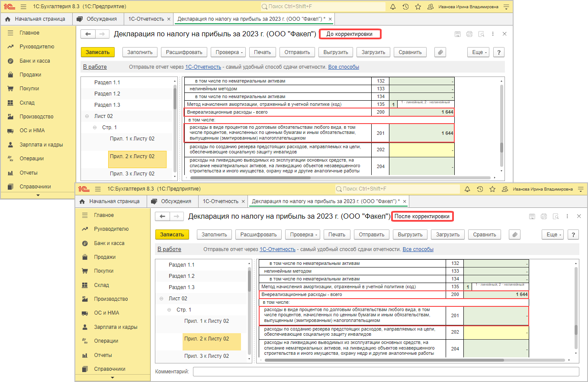Collapse the 'Лист 02' node in the 'После корректировки' window
The image size is (588, 382).
(x=161, y=299)
